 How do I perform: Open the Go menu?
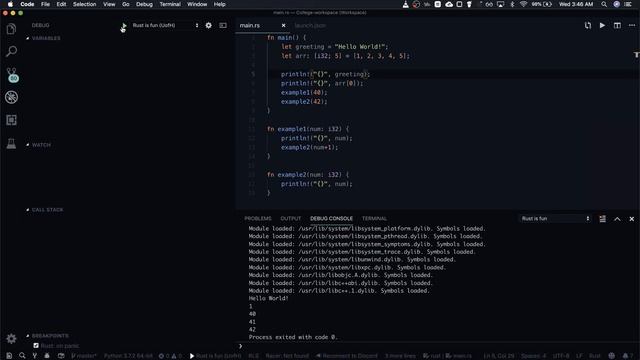pyautogui.click(x=126, y=4)
